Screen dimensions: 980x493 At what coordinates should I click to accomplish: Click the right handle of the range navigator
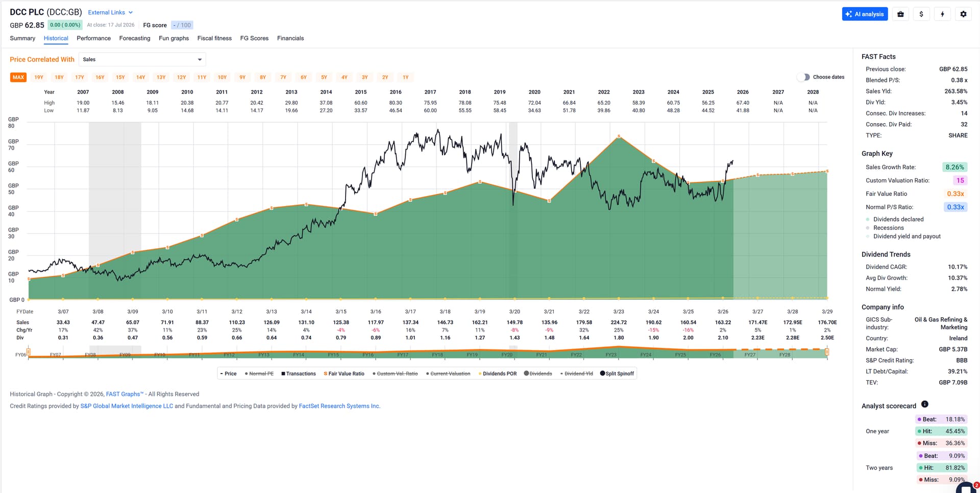[827, 351]
